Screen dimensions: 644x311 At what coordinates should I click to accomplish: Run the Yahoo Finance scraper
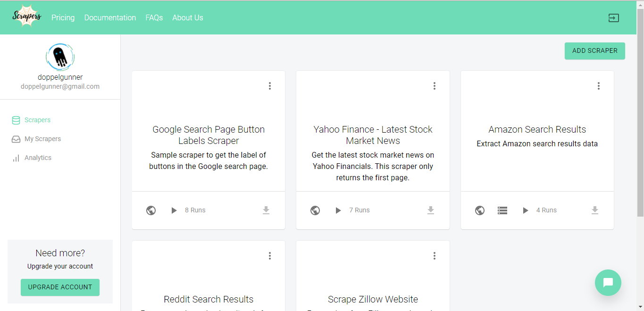pyautogui.click(x=338, y=210)
